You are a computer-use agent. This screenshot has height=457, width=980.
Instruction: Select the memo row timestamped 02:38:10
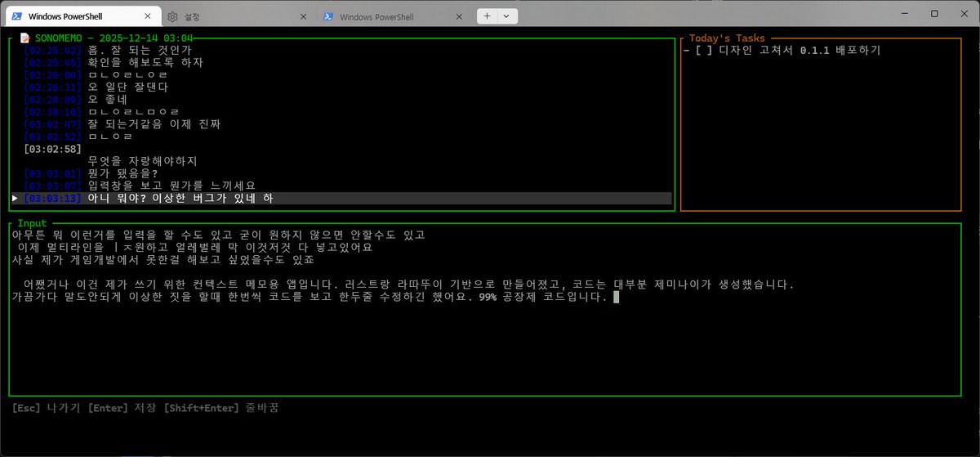tap(342, 111)
